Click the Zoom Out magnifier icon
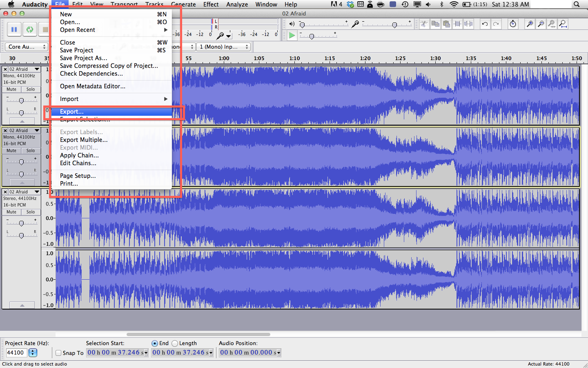Viewport: 588px width, 368px height. [x=541, y=24]
